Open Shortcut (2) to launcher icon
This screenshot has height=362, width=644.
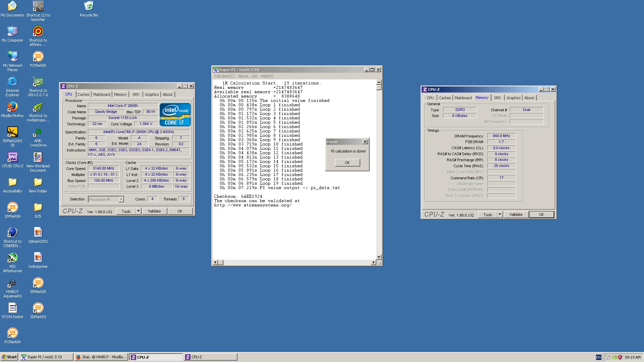pyautogui.click(x=38, y=11)
